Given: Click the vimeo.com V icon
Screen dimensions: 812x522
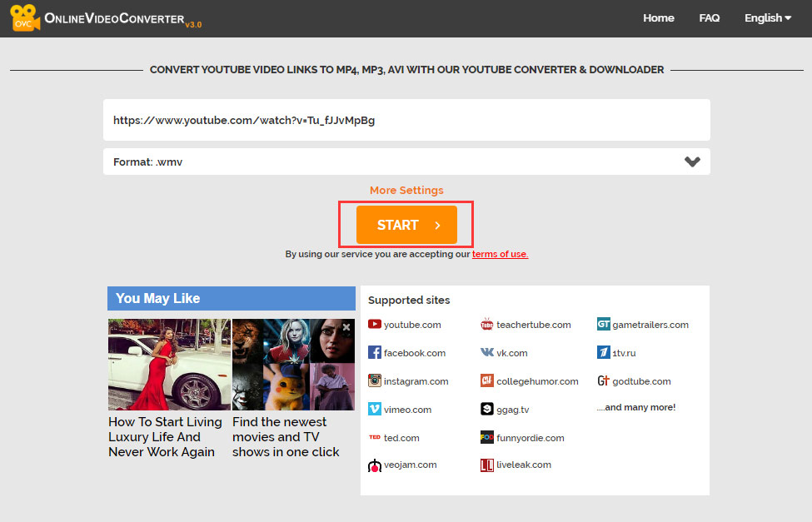Looking at the screenshot, I should (x=375, y=409).
